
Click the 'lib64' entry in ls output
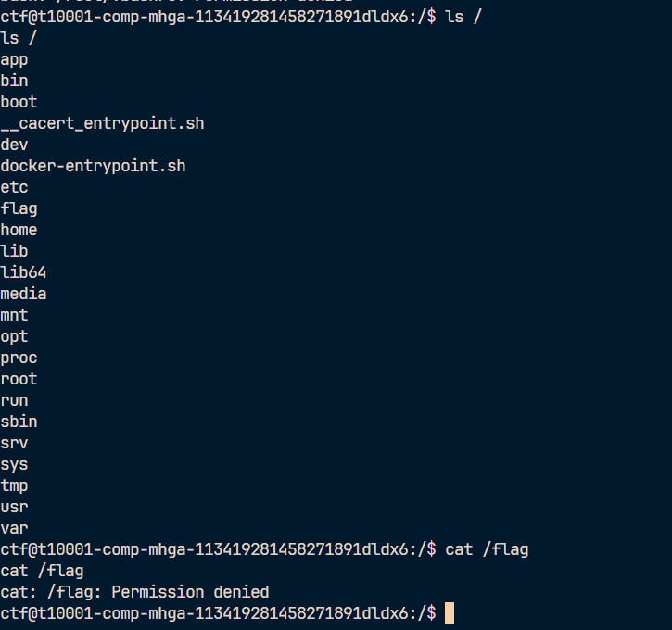click(x=24, y=272)
